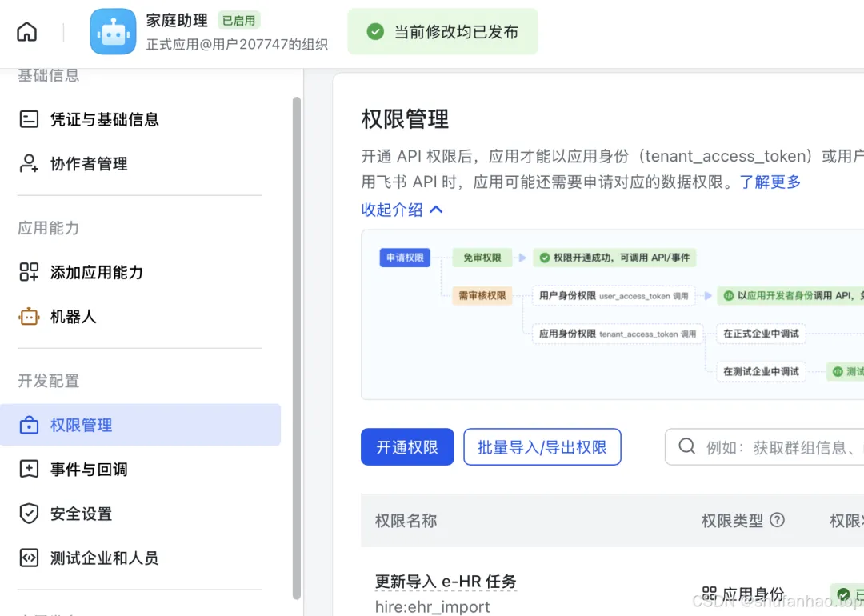Screen dimensions: 864x616
Task: Click the hire:ehr_import scope text
Action: pos(432,606)
